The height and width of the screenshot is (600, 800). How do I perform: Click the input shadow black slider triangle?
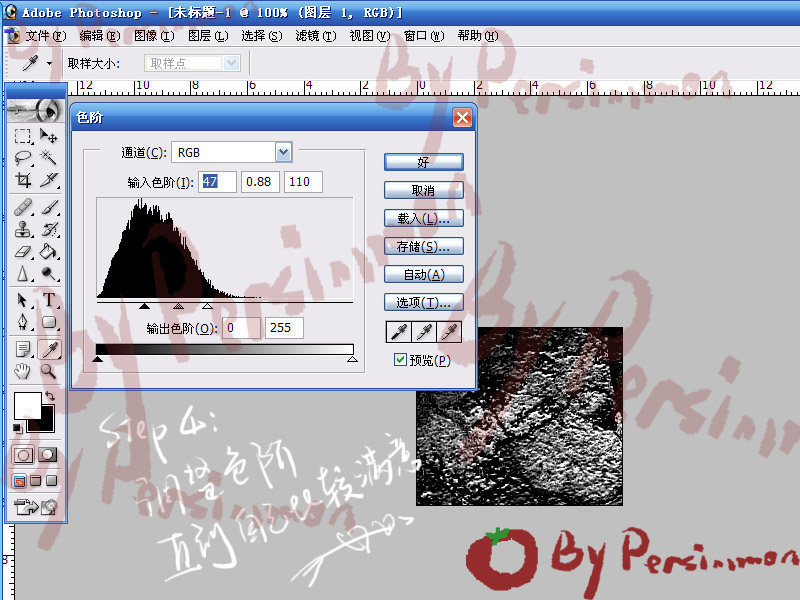click(144, 306)
